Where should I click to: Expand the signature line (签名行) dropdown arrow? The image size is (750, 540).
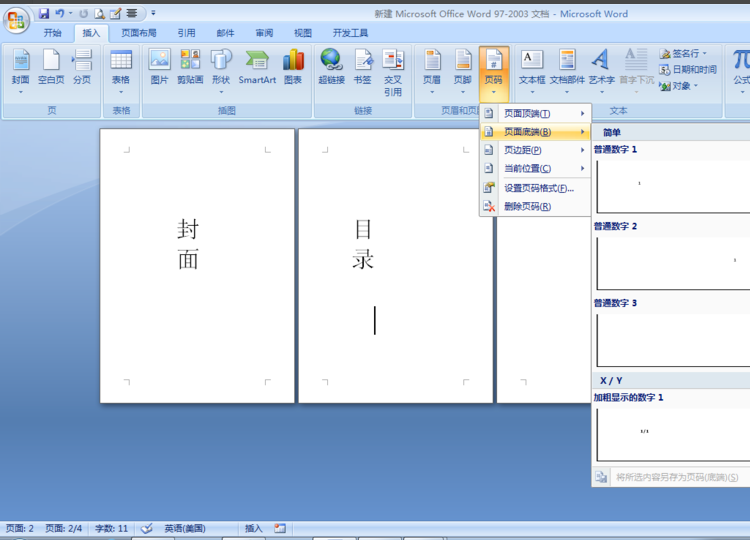(x=705, y=53)
